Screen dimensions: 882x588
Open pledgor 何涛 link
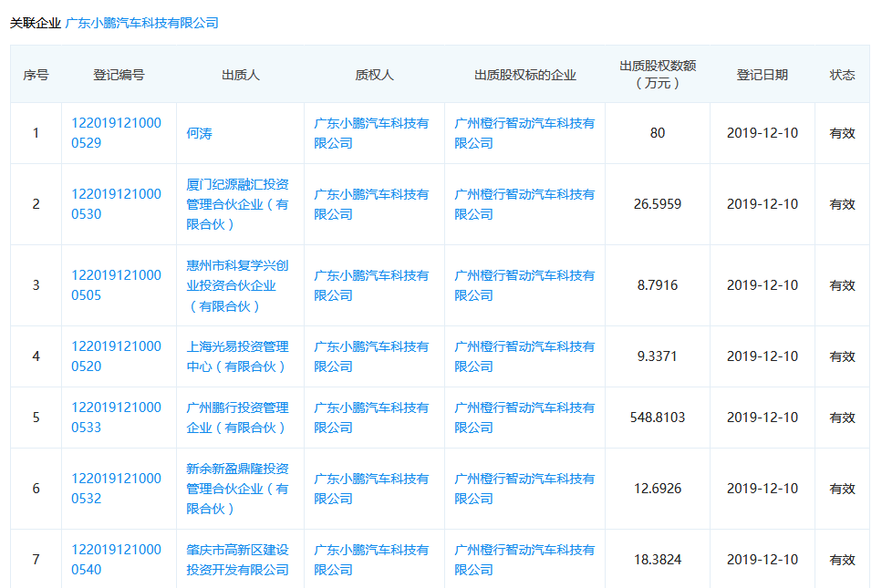[x=199, y=133]
